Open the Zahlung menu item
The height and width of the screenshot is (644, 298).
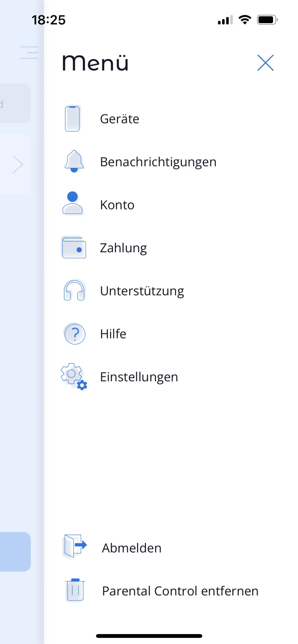pos(123,248)
